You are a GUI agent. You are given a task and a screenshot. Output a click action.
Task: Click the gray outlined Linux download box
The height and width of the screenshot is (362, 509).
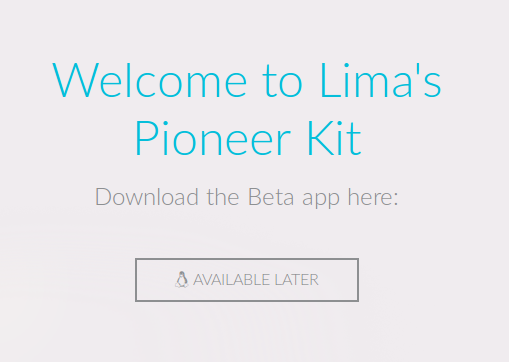pyautogui.click(x=247, y=280)
